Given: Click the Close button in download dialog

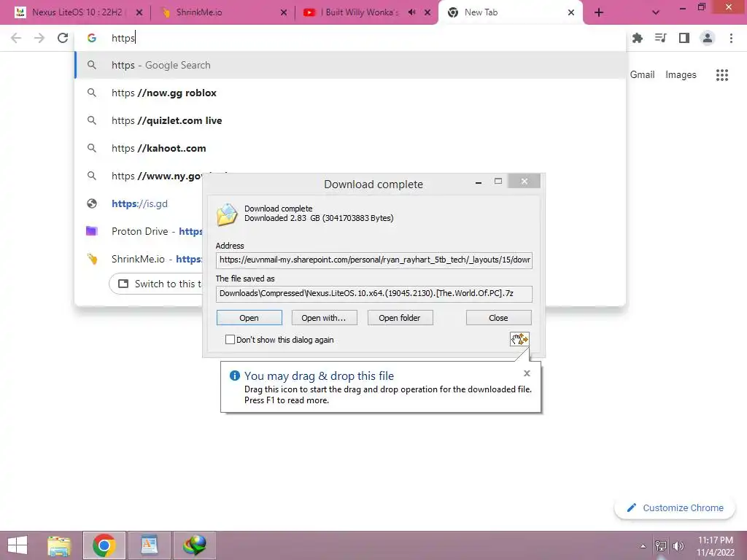Looking at the screenshot, I should pyautogui.click(x=498, y=318).
